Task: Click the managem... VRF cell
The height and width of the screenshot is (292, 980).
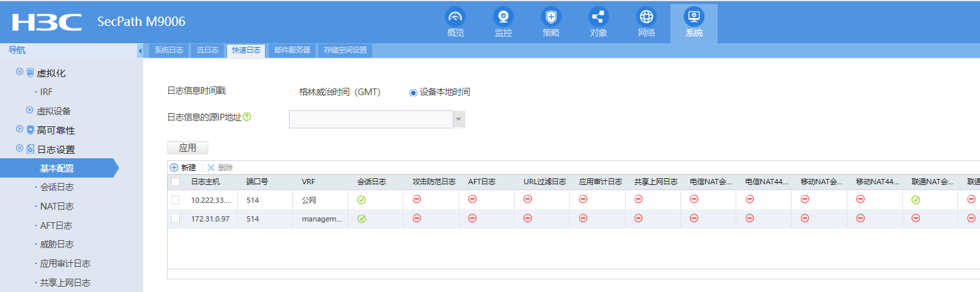Action: tap(320, 219)
